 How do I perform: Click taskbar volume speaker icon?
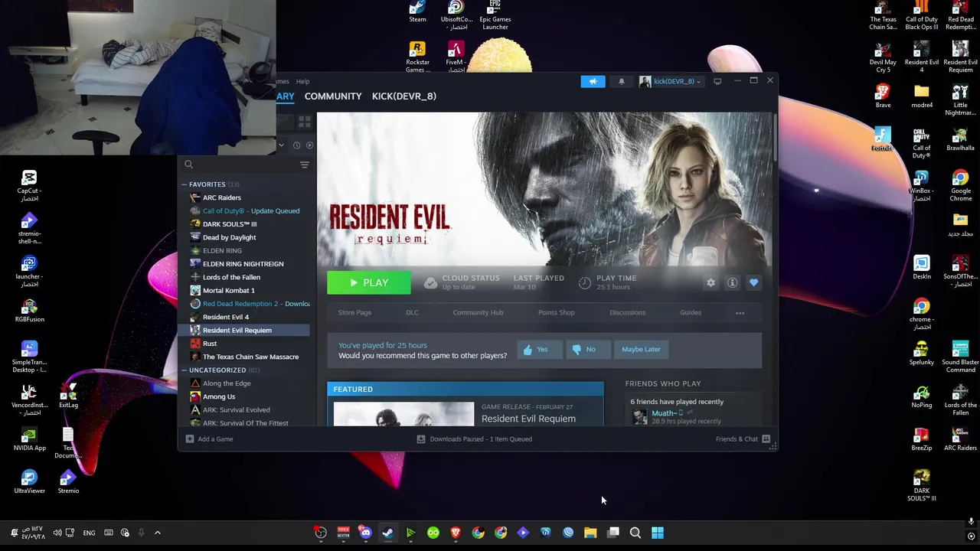(x=57, y=533)
